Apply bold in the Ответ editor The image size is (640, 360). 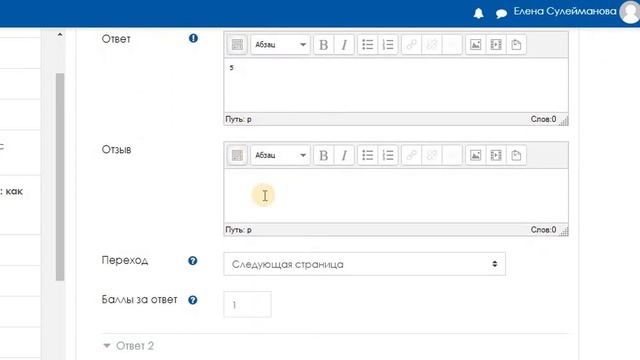(323, 44)
